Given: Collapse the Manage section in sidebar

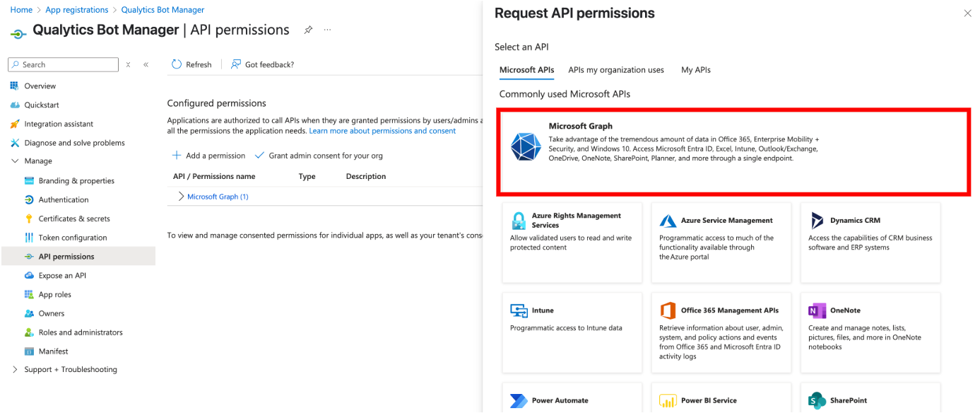Looking at the screenshot, I should point(14,161).
